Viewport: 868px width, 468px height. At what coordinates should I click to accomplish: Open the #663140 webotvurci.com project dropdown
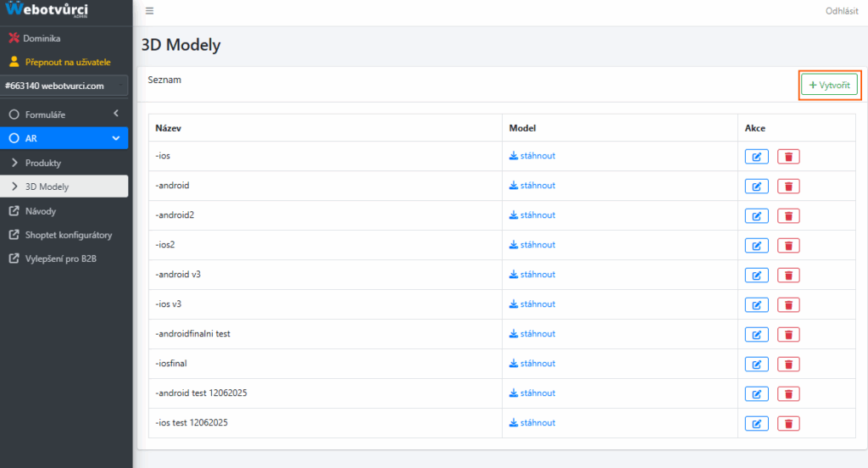point(64,86)
